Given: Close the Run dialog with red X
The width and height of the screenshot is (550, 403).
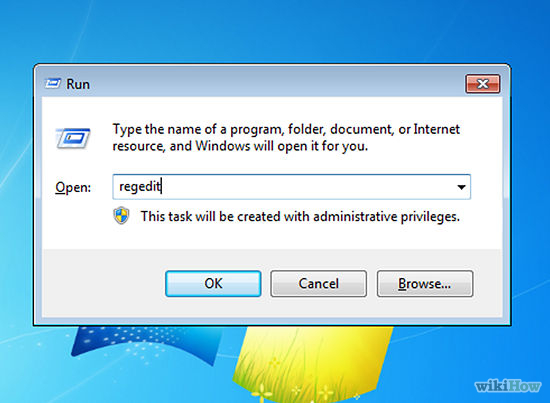Looking at the screenshot, I should (483, 84).
